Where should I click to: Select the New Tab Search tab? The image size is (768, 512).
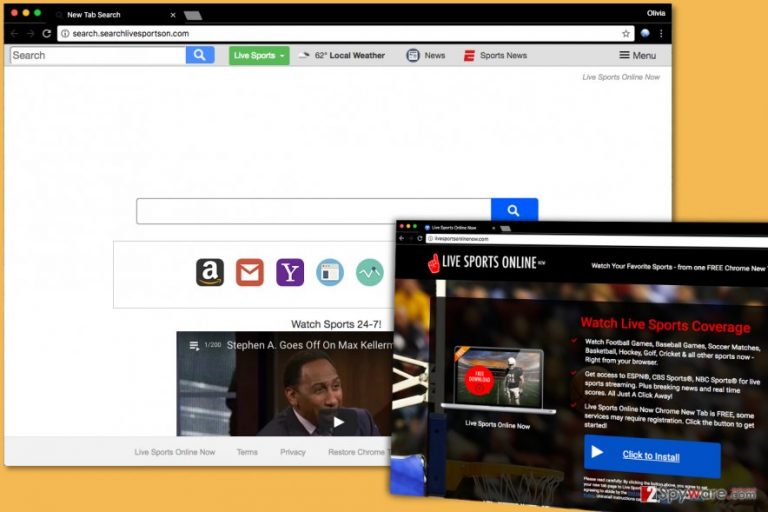[x=115, y=15]
